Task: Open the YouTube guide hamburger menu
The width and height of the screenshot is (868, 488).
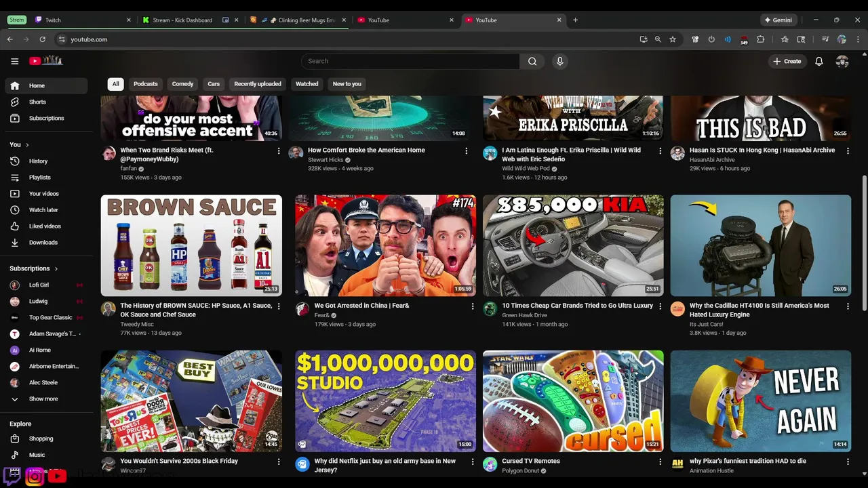Action: point(14,61)
